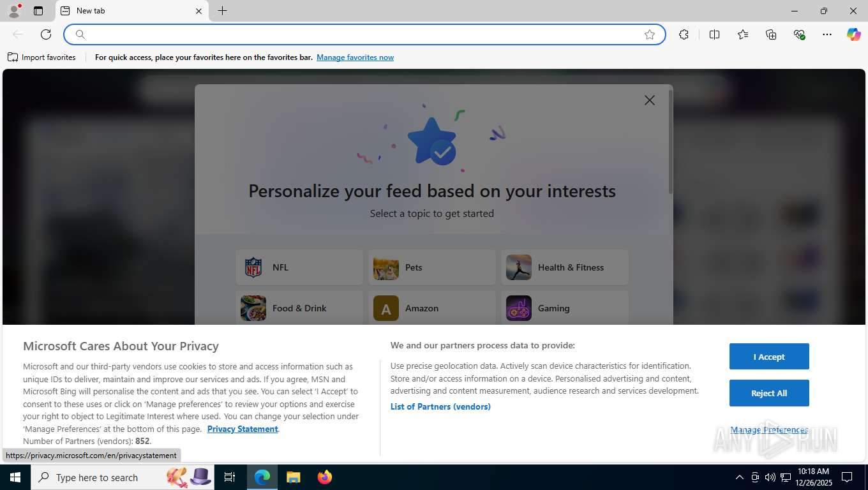This screenshot has width=868, height=490.
Task: Click Import favorites
Action: tap(41, 57)
